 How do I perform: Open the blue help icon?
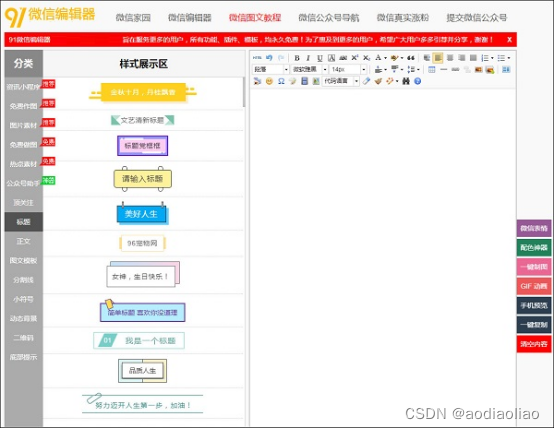click(x=418, y=81)
